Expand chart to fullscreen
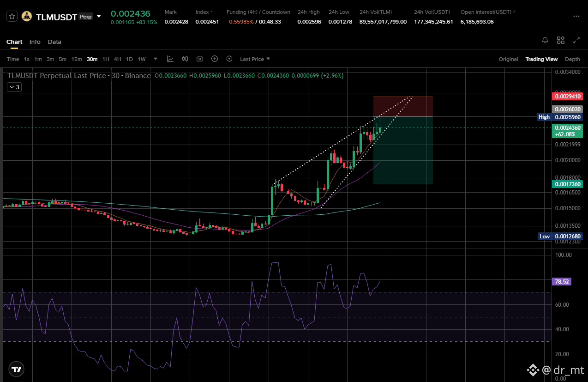 coord(576,40)
